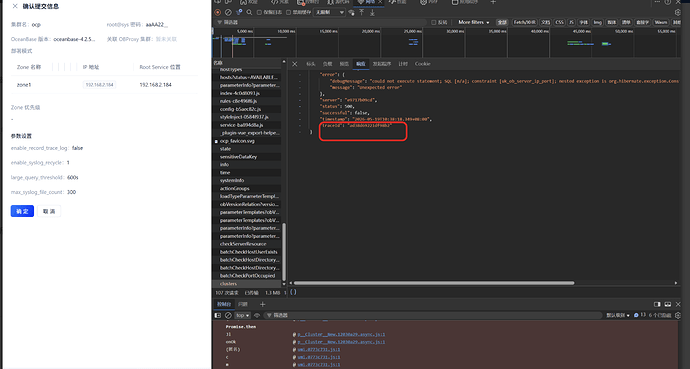Screen dimensions: 690x369
Task: Open the throttling dropdown 无限制
Action: (x=329, y=12)
